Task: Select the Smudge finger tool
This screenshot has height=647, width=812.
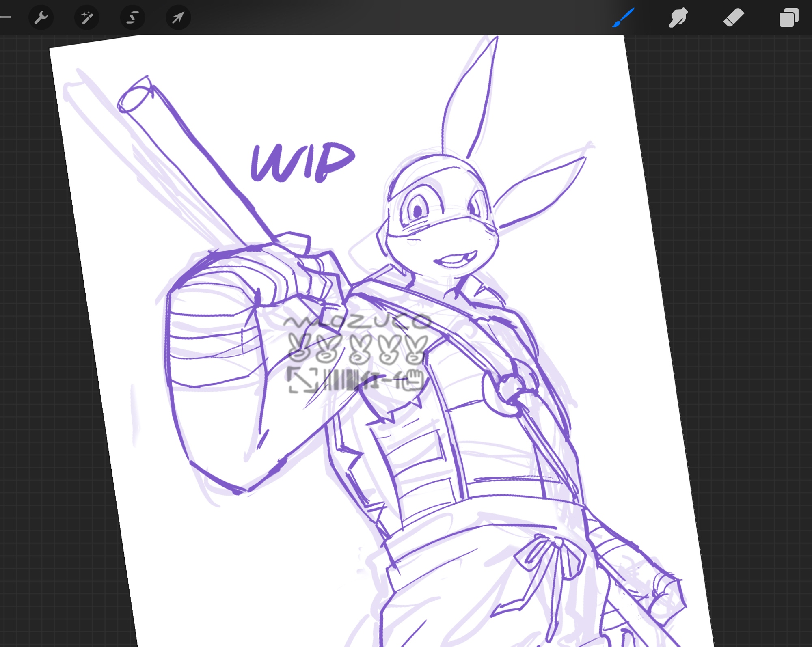Action: [x=678, y=17]
